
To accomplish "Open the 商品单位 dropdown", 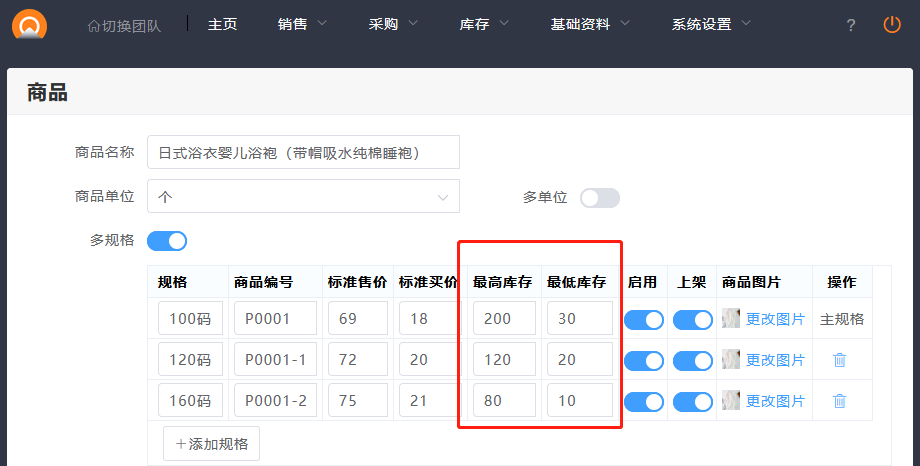I will point(303,197).
